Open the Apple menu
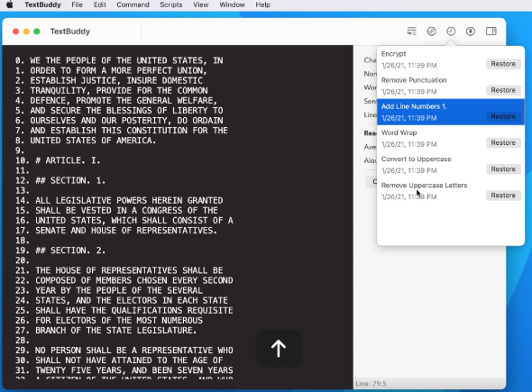The image size is (532, 392). (x=10, y=5)
